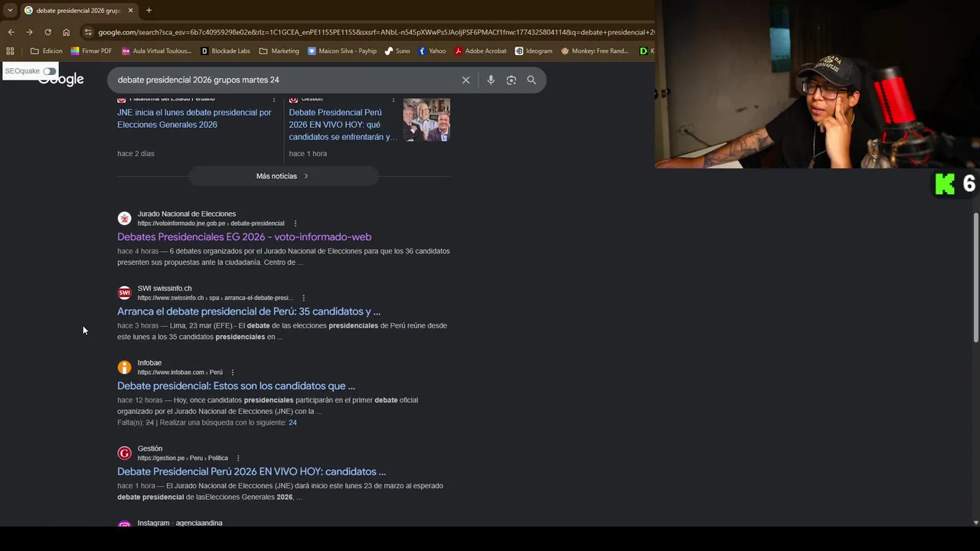Open Gestión Debate Presidencial EN VIVO news card

pos(342,124)
